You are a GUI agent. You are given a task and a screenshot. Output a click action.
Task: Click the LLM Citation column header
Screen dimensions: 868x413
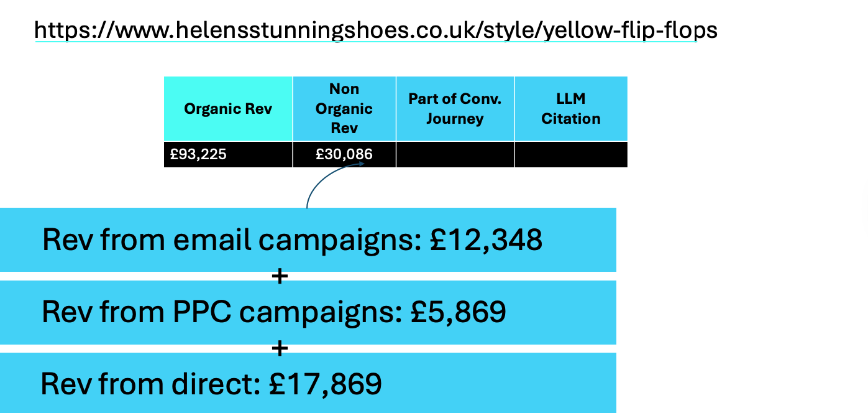click(x=571, y=109)
